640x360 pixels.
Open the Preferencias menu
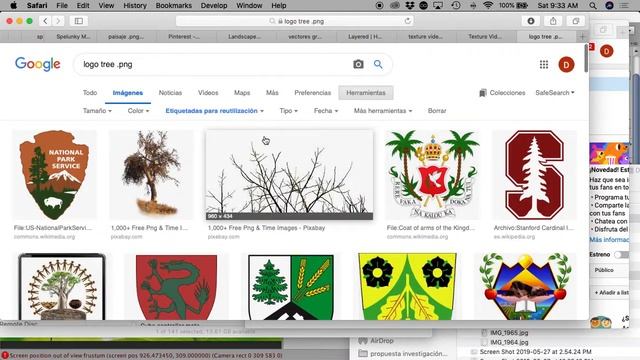(x=313, y=93)
